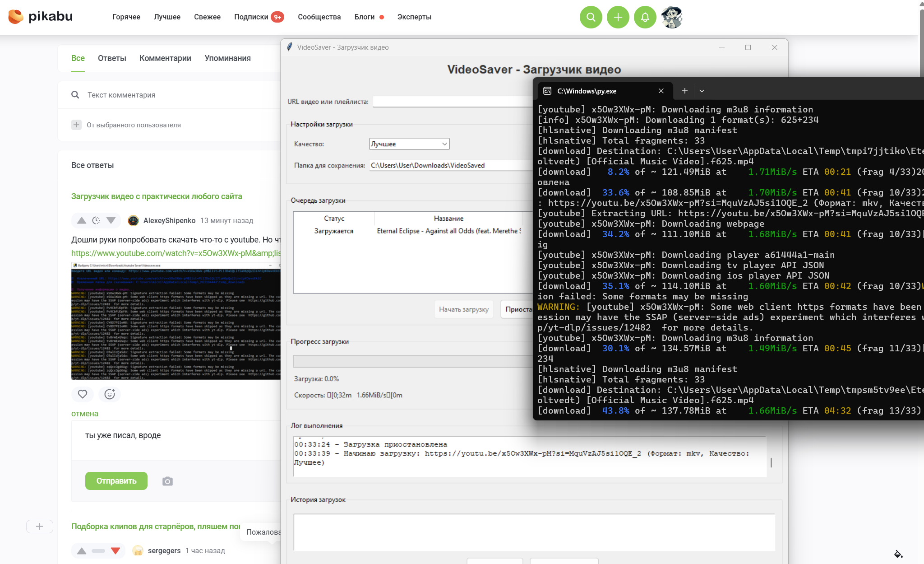This screenshot has width=924, height=564.
Task: Open the notifications bell icon
Action: pos(645,17)
